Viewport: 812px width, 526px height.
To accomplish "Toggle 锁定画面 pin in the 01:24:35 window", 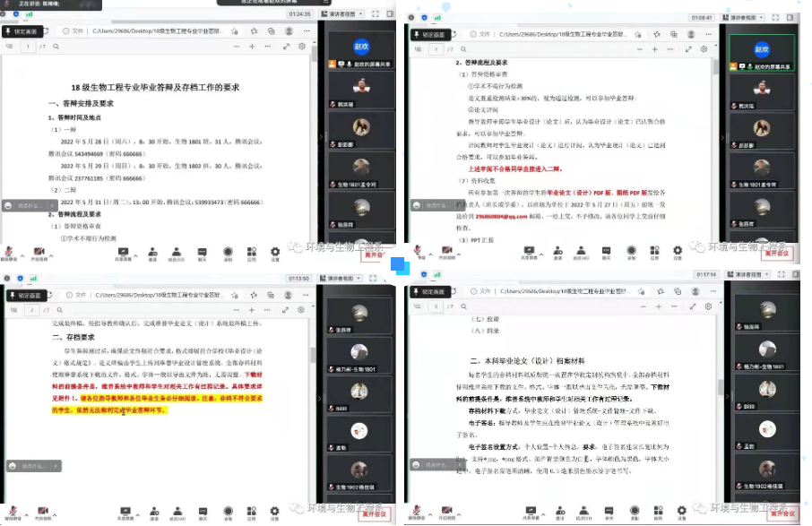I will point(24,31).
